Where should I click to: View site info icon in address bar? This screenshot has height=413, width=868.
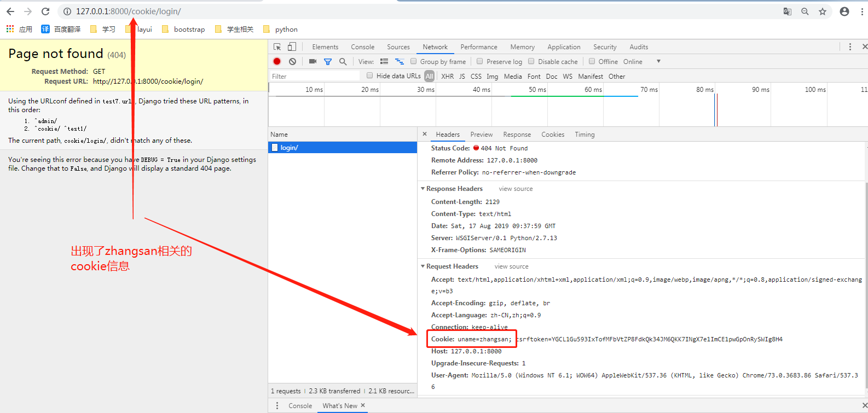(x=67, y=11)
